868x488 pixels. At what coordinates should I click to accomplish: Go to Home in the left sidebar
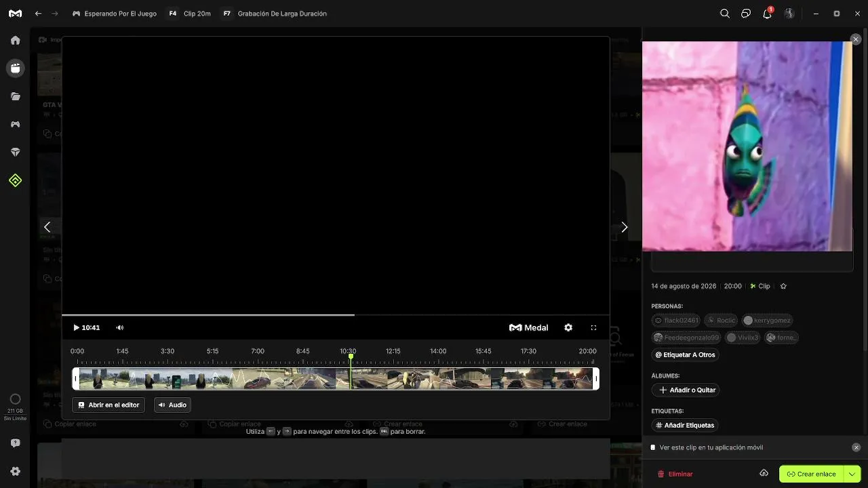[15, 40]
